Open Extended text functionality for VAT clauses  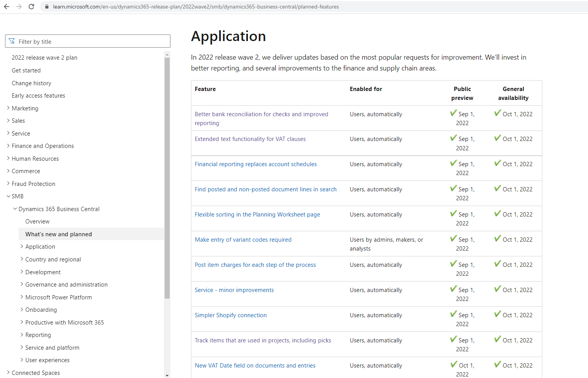point(250,139)
